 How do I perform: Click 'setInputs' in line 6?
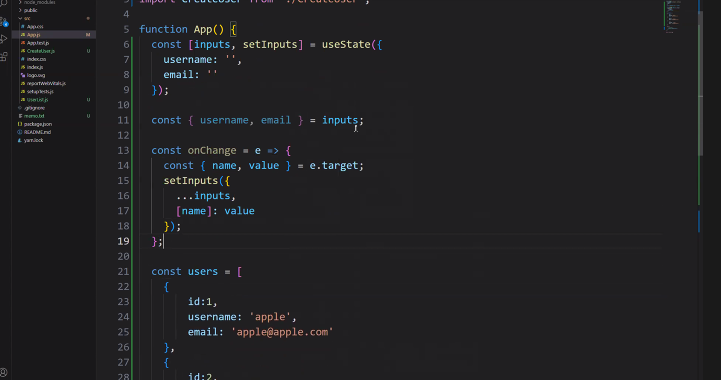[270, 45]
